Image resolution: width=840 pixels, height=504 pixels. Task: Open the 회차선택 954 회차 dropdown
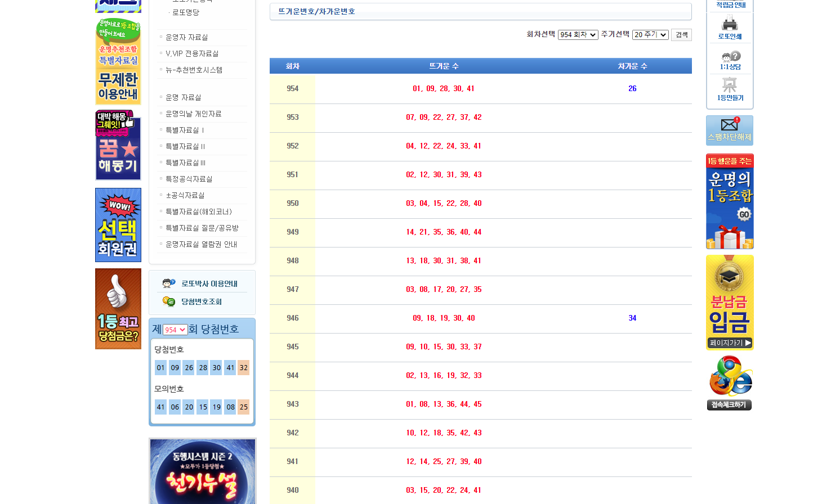[x=578, y=35]
